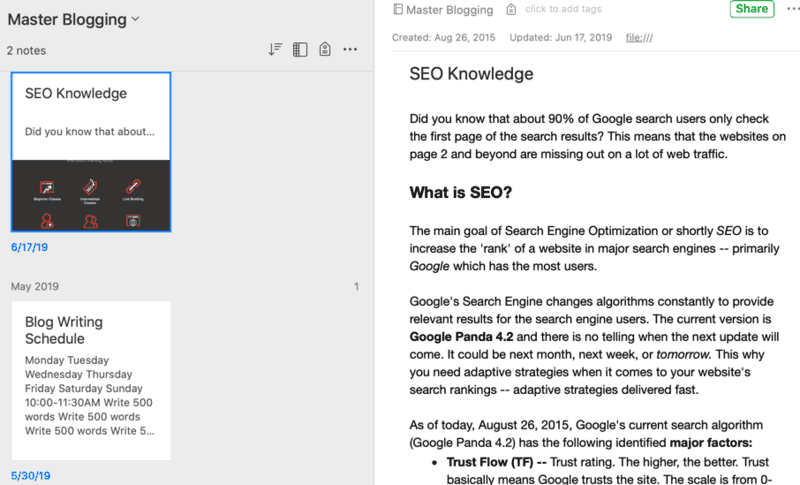
Task: Click the May 2019 group header
Action: coord(35,287)
